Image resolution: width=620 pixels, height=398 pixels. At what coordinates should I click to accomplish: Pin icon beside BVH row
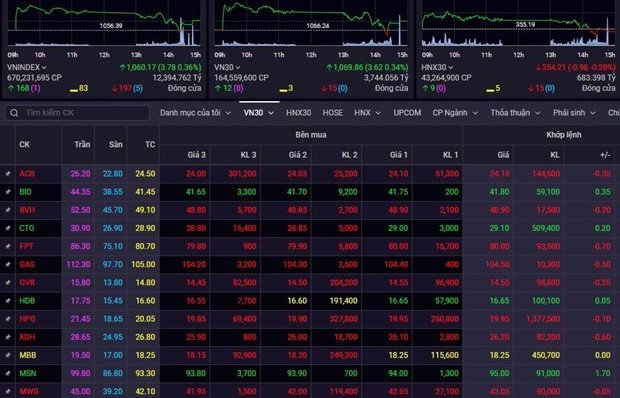(8, 210)
